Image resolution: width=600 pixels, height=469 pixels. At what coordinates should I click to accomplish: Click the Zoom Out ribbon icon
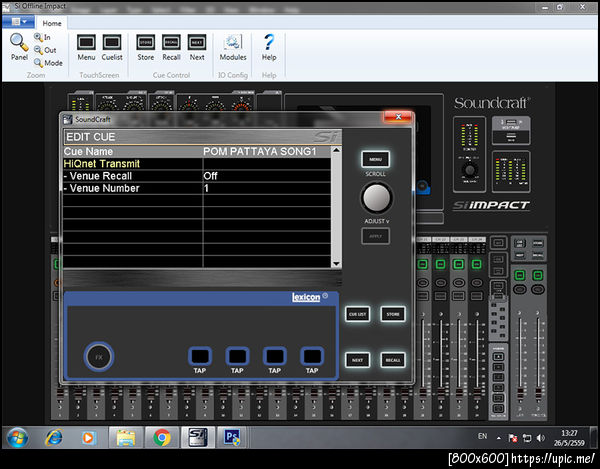(39, 50)
